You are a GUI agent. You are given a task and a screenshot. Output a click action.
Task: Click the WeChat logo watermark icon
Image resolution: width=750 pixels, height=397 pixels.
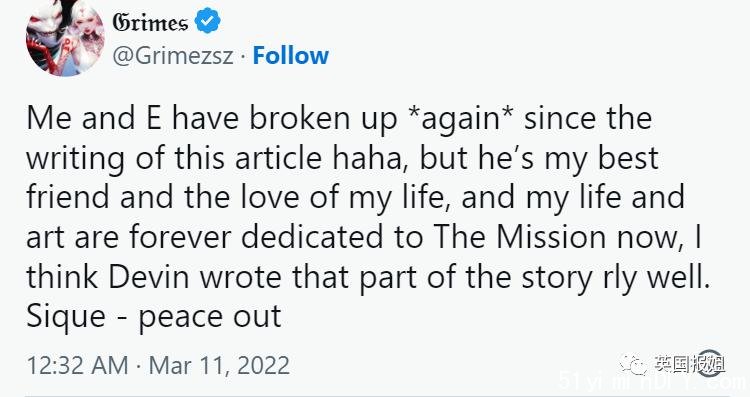click(x=633, y=364)
